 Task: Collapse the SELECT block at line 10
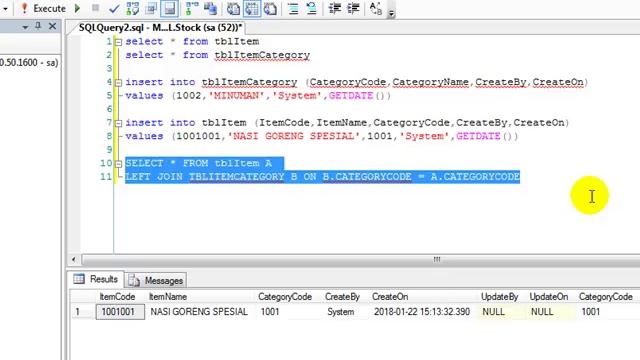pos(118,164)
